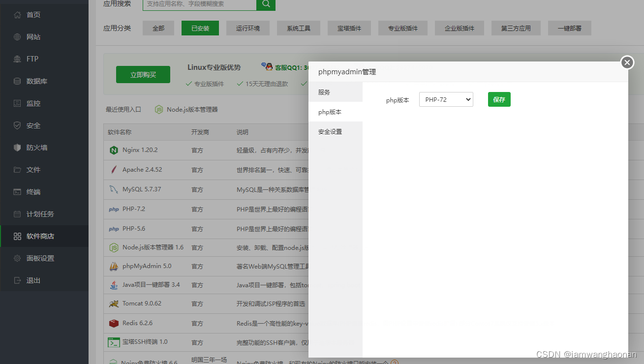Select the 系统工具 category tab
Image resolution: width=644 pixels, height=364 pixels.
coord(299,28)
